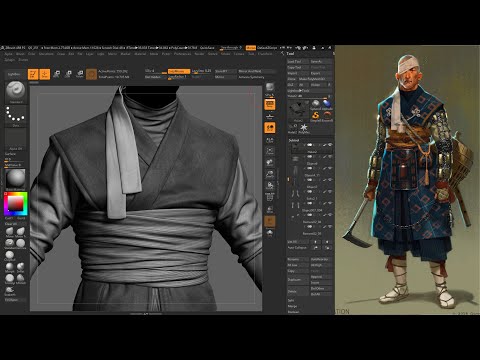Adjust the See-through slider
This screenshot has width=480, height=360.
tap(231, 48)
